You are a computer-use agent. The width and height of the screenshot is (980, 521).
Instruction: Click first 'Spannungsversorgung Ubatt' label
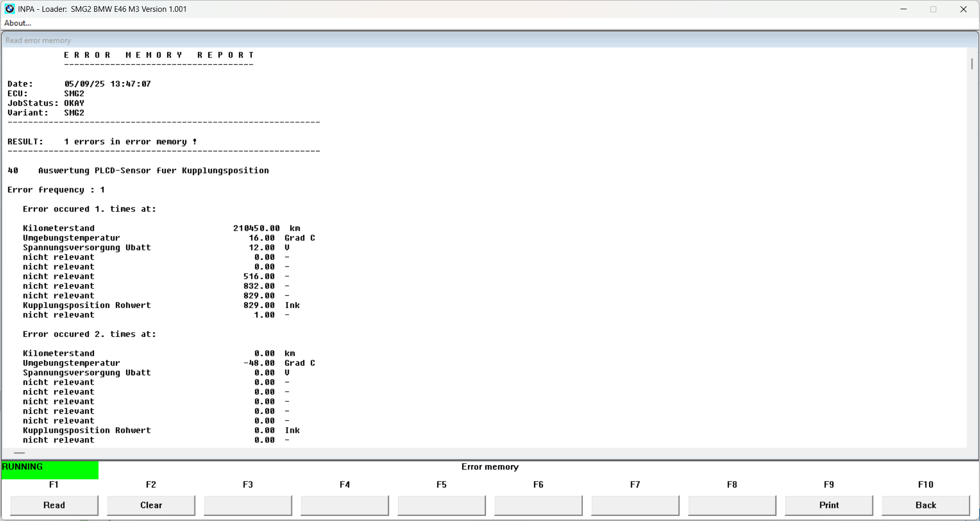[87, 247]
